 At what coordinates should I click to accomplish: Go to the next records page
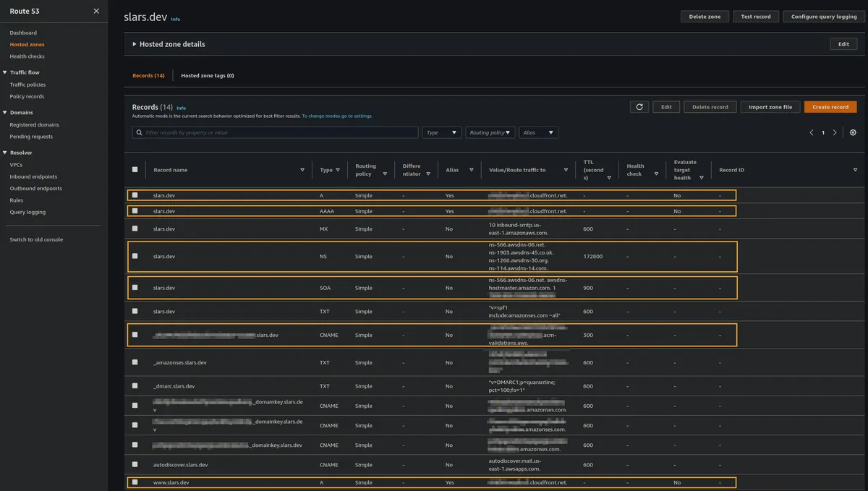(835, 133)
